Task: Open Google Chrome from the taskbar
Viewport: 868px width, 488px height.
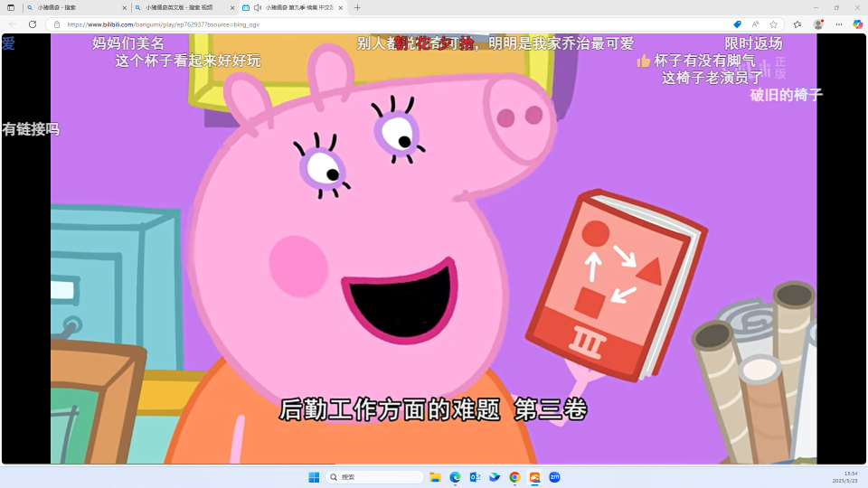Action: click(x=514, y=477)
